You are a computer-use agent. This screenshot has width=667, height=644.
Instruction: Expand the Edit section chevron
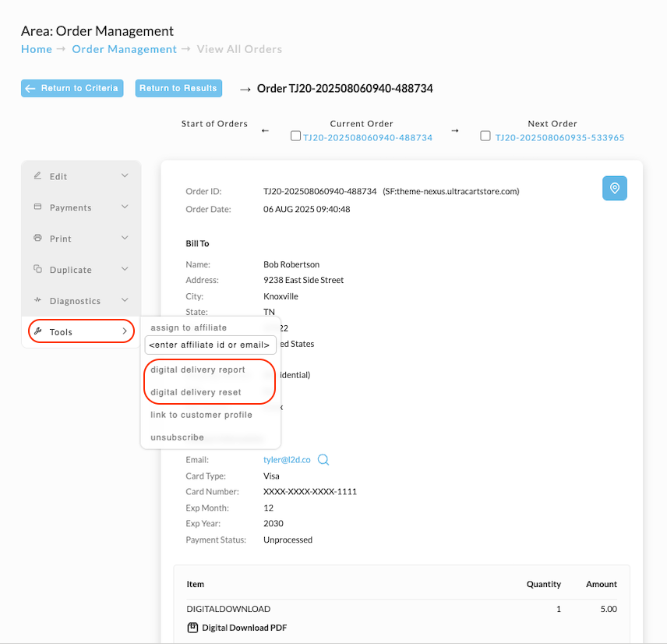pos(125,175)
